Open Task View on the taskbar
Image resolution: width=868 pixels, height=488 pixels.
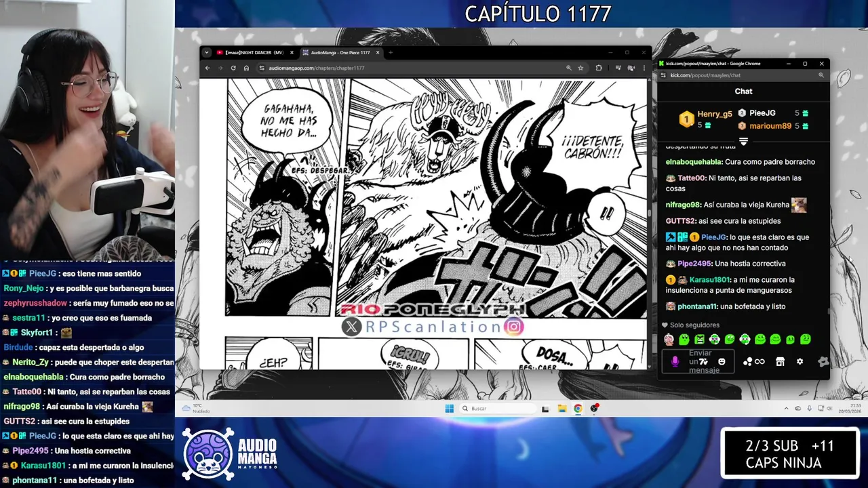pos(545,409)
